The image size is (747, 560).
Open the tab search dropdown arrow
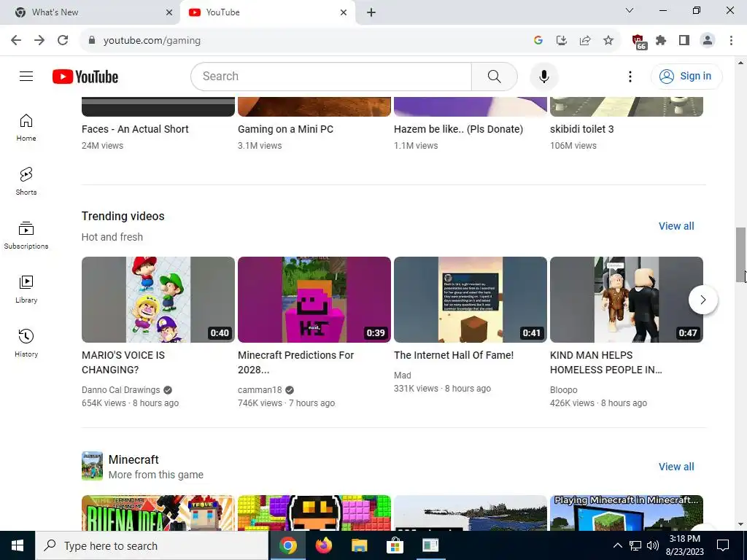coord(630,10)
